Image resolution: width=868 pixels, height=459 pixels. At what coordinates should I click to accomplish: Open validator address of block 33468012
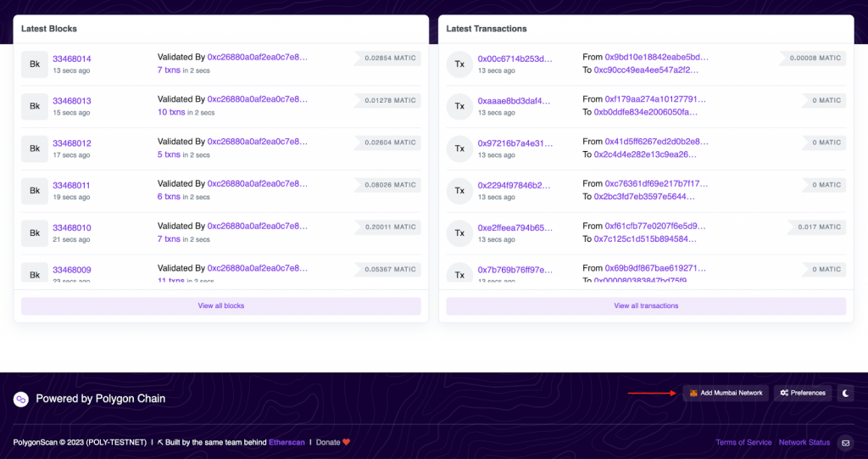(258, 142)
